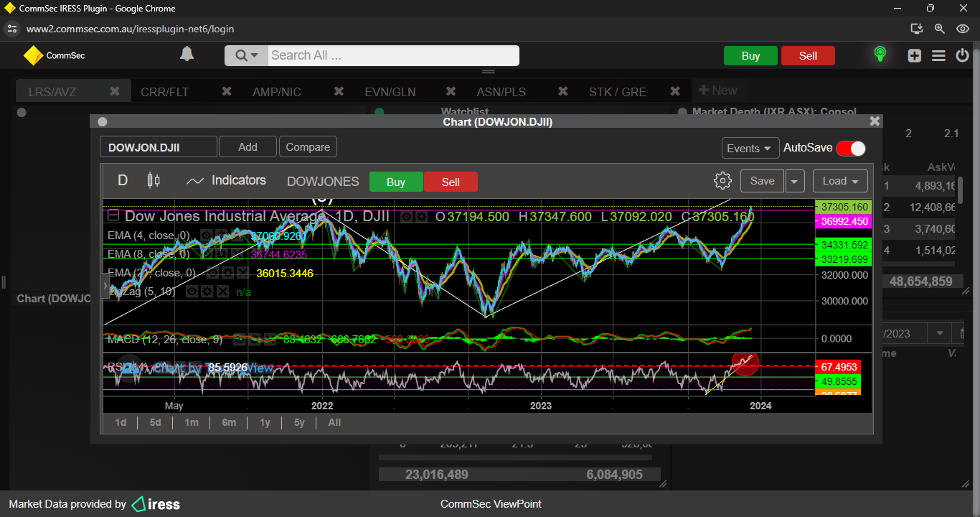This screenshot has height=517, width=980.
Task: Toggle visibility of EMA (4, close, 0)
Action: [x=206, y=236]
